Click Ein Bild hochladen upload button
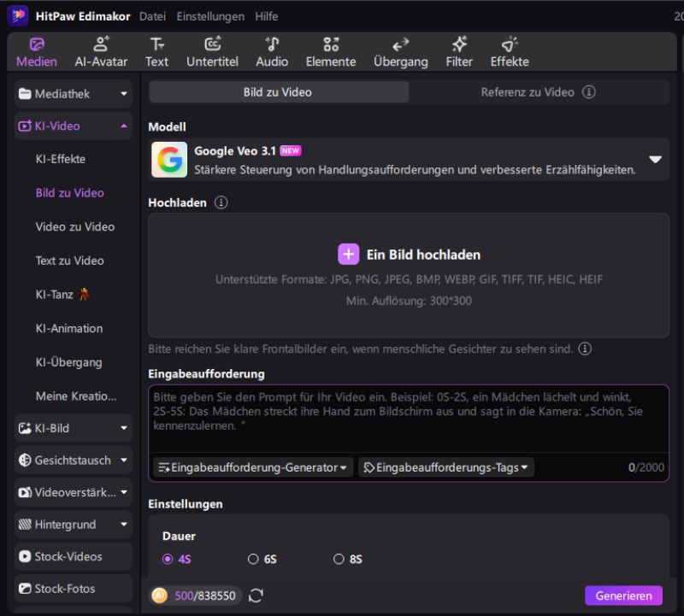This screenshot has height=616, width=684. [x=410, y=255]
